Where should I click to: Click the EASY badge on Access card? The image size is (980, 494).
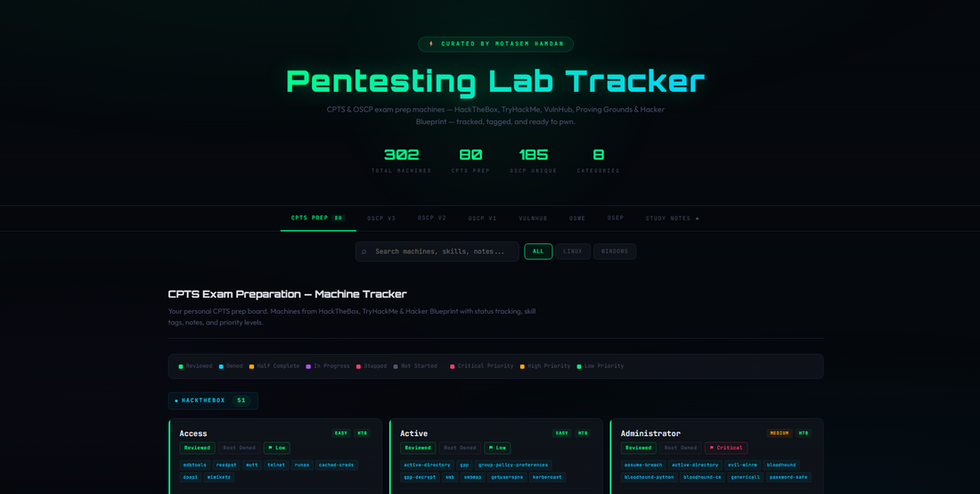(x=341, y=433)
